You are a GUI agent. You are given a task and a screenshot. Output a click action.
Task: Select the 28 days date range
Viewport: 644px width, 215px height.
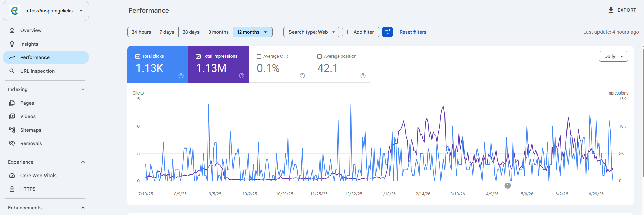[191, 32]
